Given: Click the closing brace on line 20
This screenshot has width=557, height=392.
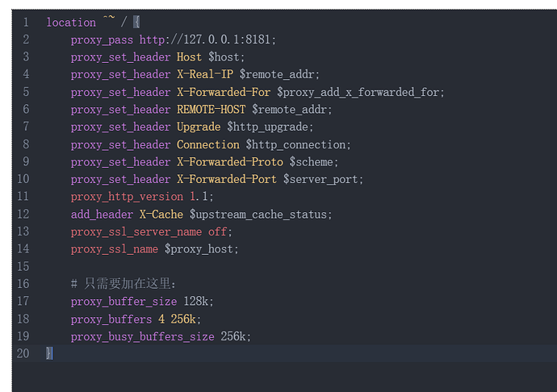Looking at the screenshot, I should point(49,353).
